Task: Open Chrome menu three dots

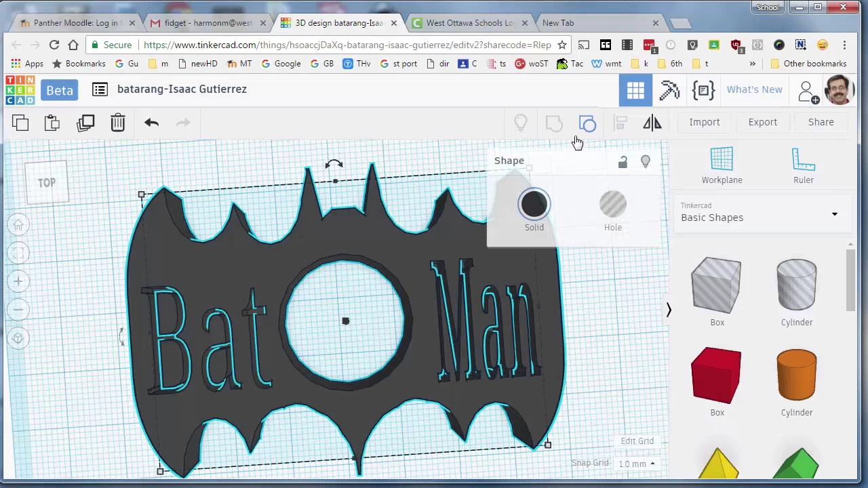Action: click(x=844, y=45)
